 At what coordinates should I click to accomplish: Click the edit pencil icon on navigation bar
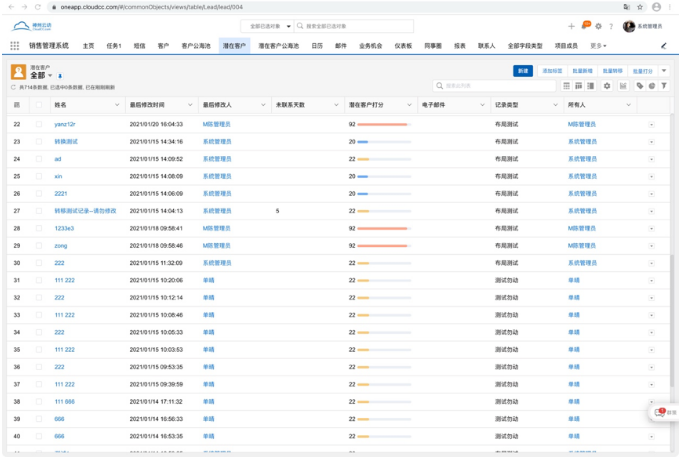663,46
